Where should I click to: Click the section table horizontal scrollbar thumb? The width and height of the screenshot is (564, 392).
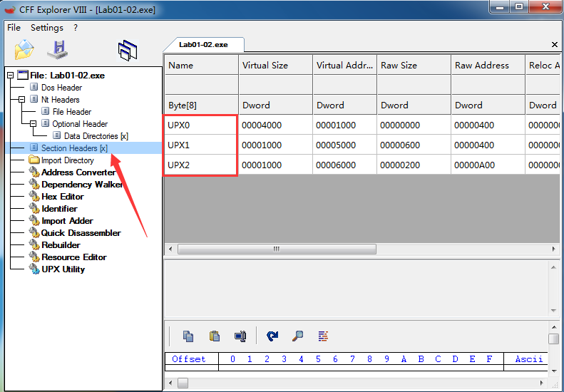(277, 249)
